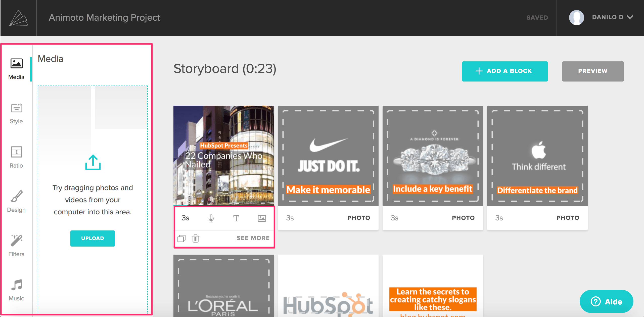The height and width of the screenshot is (317, 644).
Task: Click ADD A BLOCK button
Action: [505, 71]
